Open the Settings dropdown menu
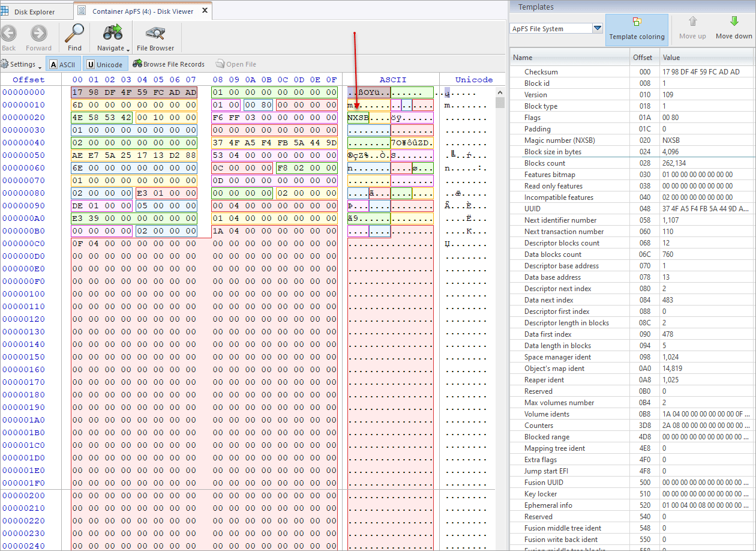The image size is (756, 551). [x=22, y=64]
